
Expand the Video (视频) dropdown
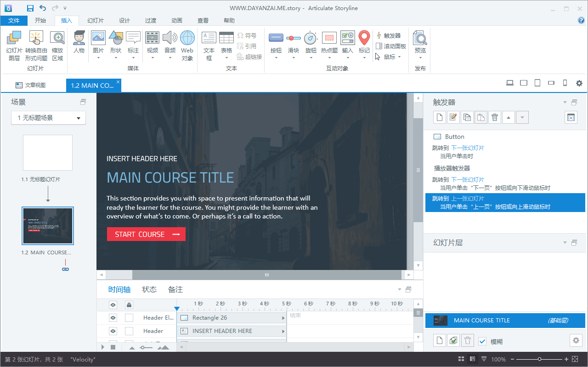click(153, 58)
